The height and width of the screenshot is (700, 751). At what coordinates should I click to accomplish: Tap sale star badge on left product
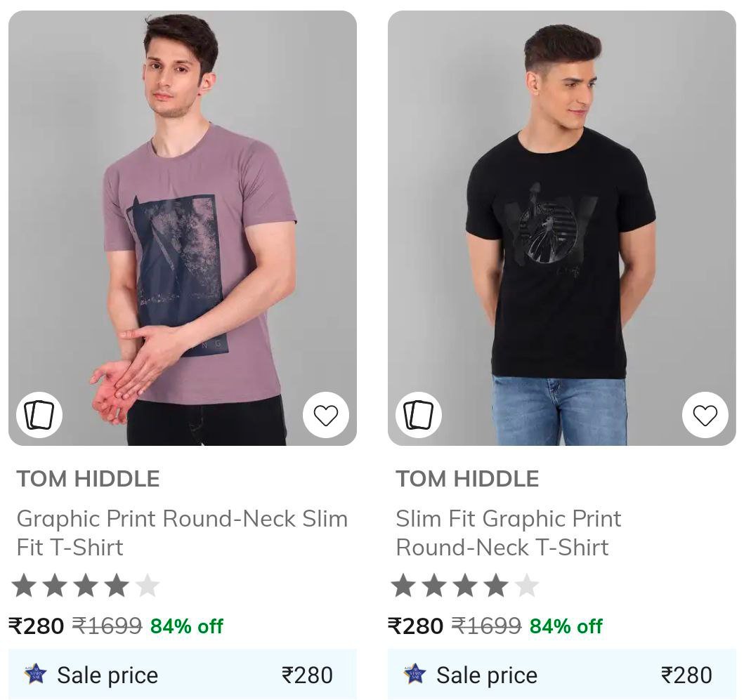coord(35,675)
